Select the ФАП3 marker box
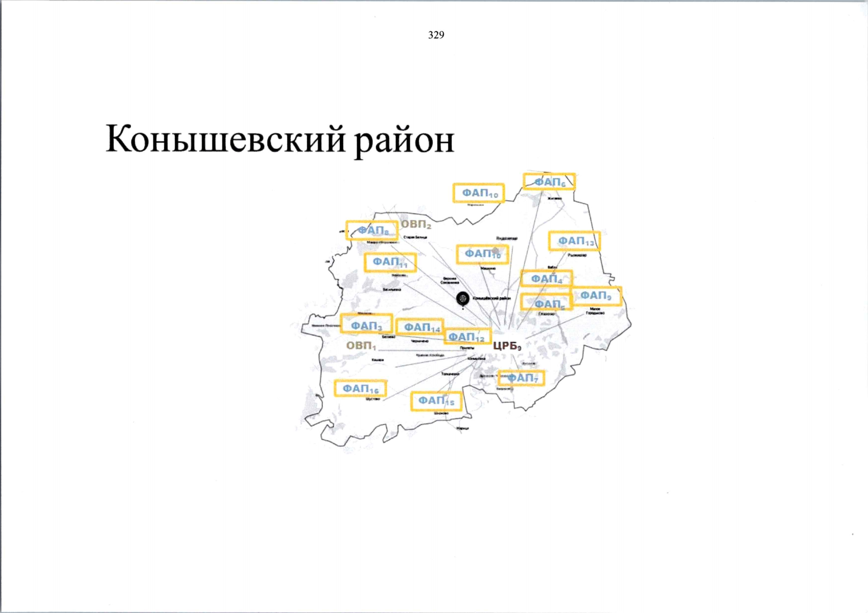 [x=366, y=325]
